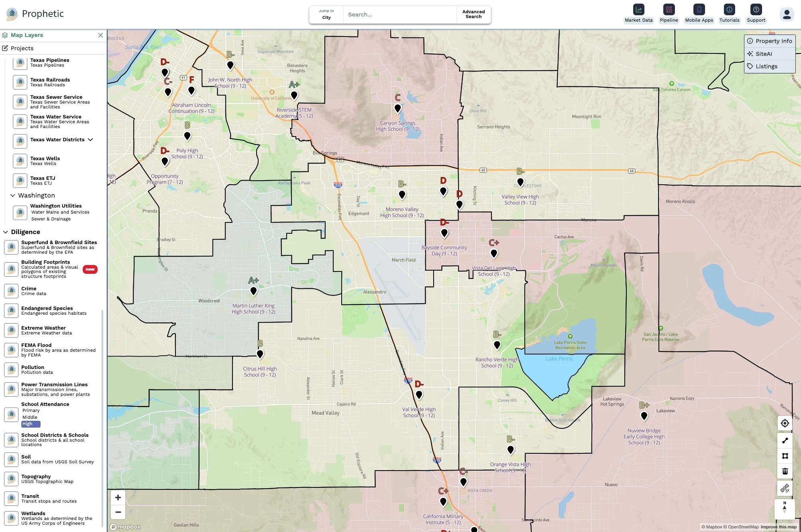Click the trash delete drawing icon
Viewport: 801px width, 532px height.
pos(785,471)
